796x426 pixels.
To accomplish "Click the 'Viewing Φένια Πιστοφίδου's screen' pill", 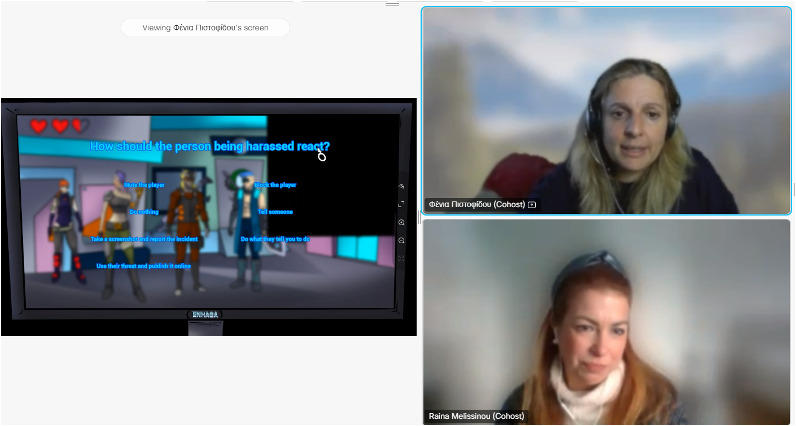I will [205, 28].
